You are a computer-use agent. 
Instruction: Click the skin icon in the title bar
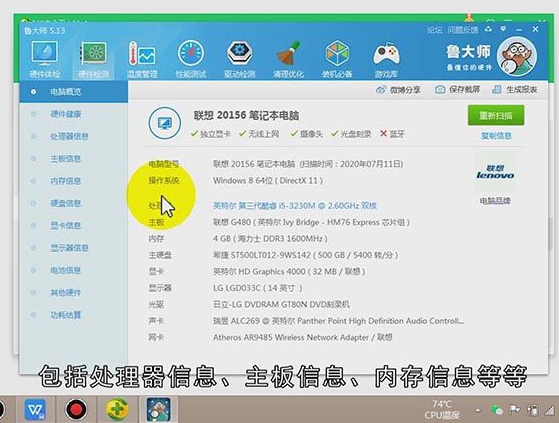pyautogui.click(x=488, y=29)
